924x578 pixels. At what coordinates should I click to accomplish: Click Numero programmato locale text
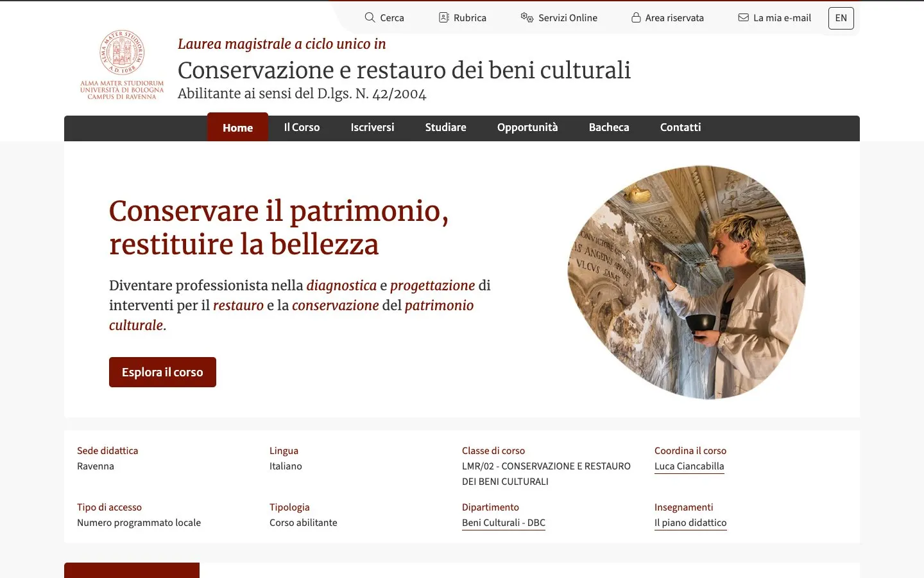pos(139,523)
